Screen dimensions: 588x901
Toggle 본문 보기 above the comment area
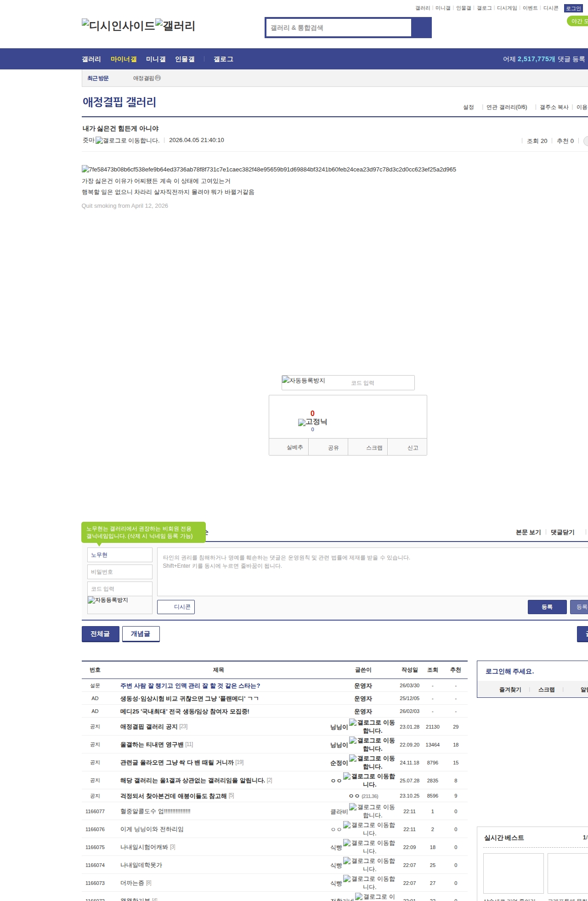point(528,532)
